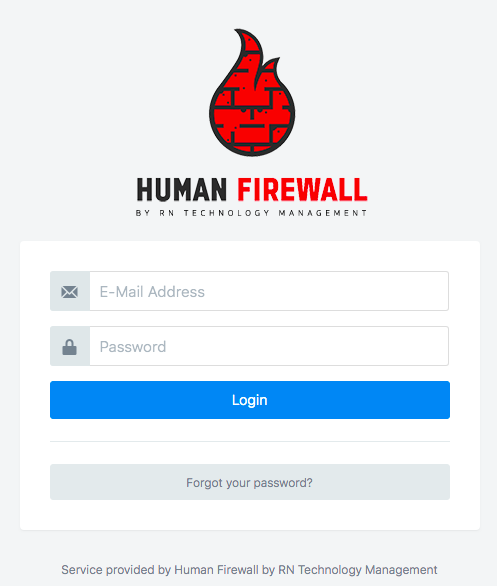Click the red flame brick logo
The width and height of the screenshot is (497, 586).
tap(252, 92)
